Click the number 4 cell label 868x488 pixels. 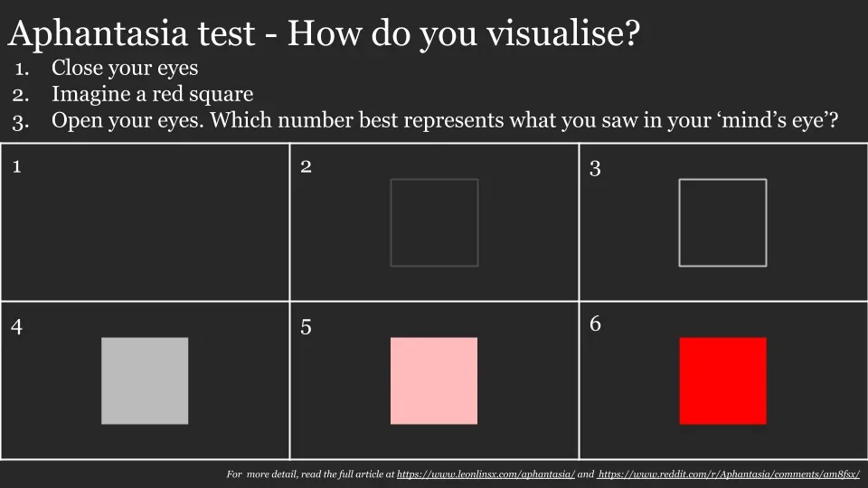[17, 326]
